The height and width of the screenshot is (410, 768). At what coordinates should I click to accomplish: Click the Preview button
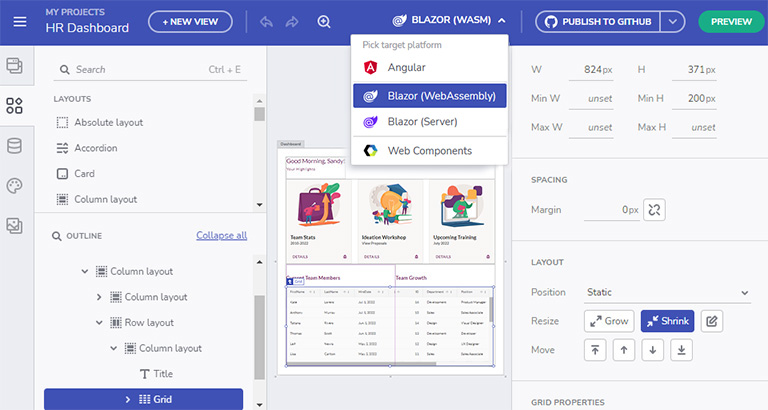coord(730,21)
